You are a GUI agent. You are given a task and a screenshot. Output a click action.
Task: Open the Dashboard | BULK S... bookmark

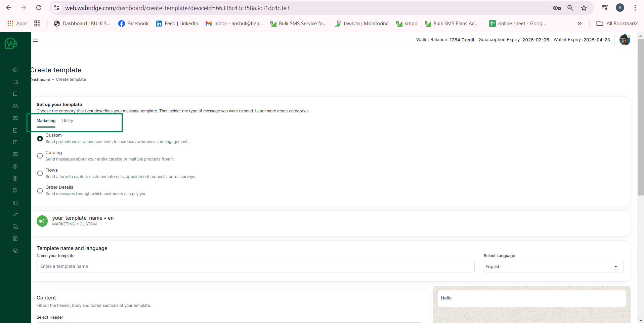(82, 23)
